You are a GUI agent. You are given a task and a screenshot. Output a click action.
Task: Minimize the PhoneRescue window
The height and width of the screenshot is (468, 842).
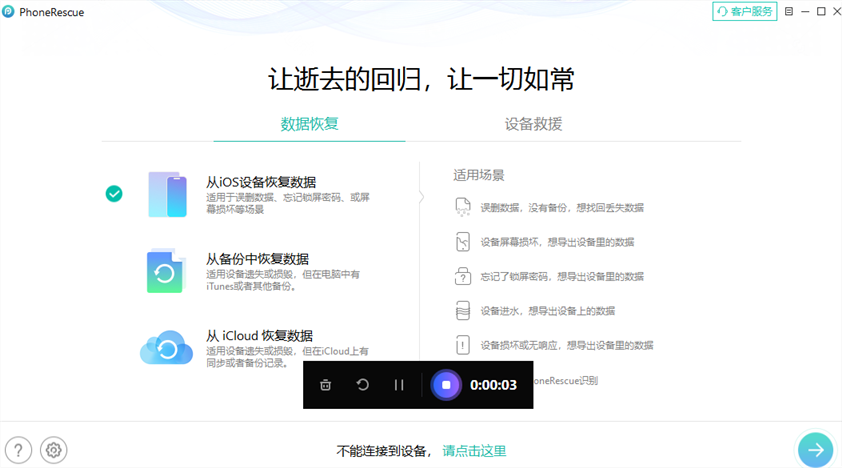805,11
